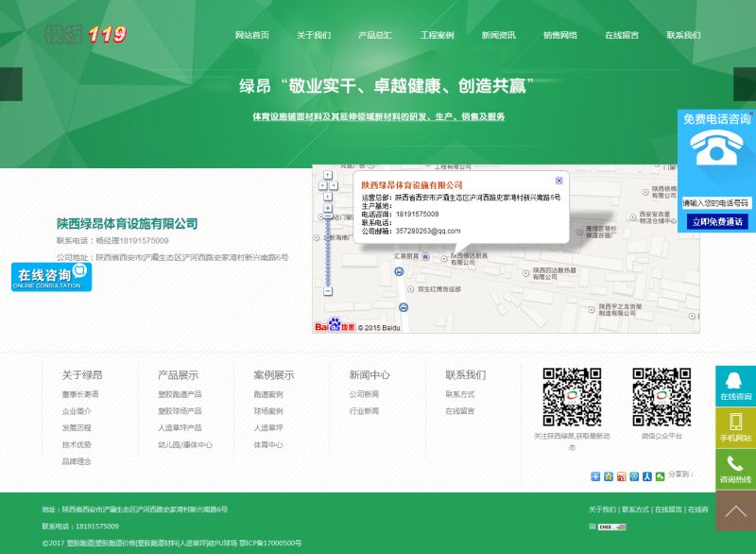756x554 pixels.
Task: Open 产品总汇 navigation item
Action: tap(375, 35)
